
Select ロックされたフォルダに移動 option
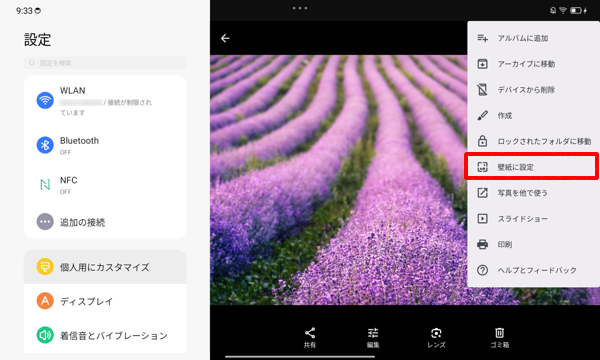[544, 141]
